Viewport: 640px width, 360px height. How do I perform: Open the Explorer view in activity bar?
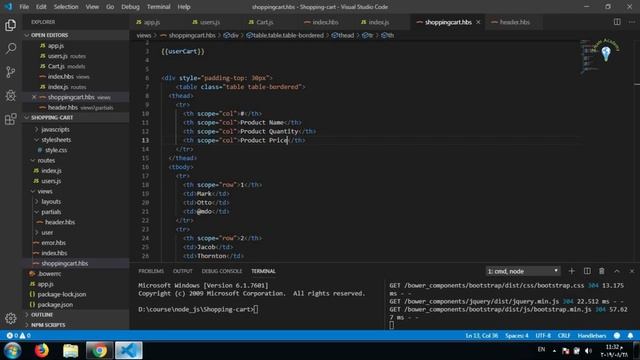coord(11,25)
